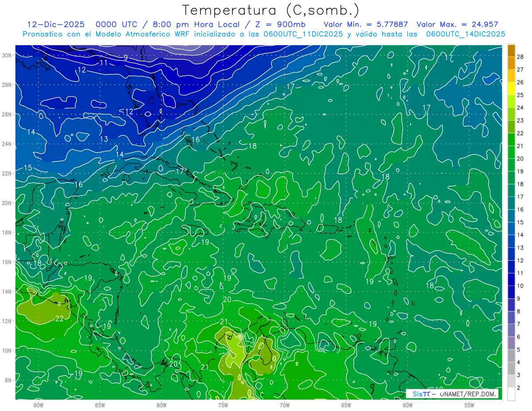Click the '10N' latitude axis label
Viewport: 532px width, 411px height.
[7, 350]
